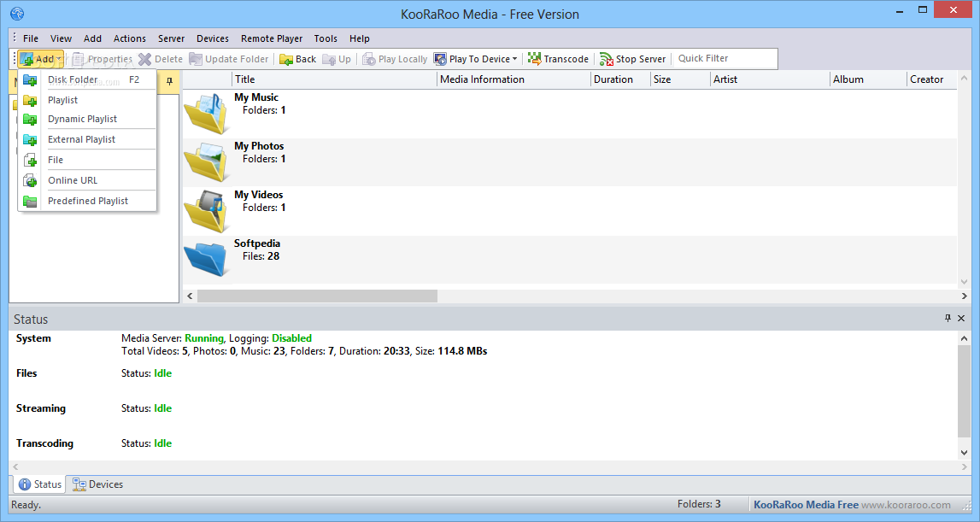980x522 pixels.
Task: Click the Update Folder toolbar button
Action: tap(229, 59)
